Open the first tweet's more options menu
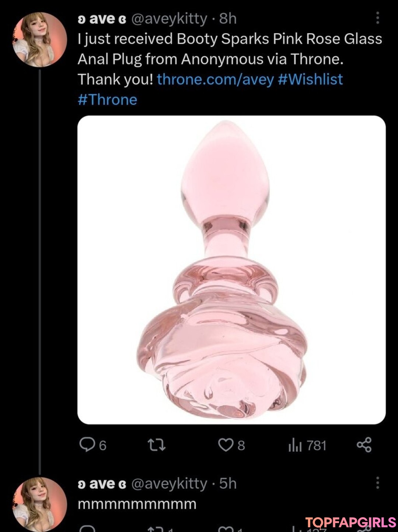398x532 pixels. point(377,18)
